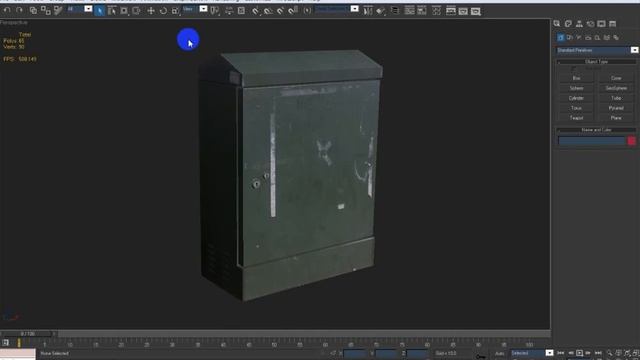Viewport: 640px width, 360px height.
Task: Toggle Spinner Snap on the toolbar
Action: click(293, 11)
